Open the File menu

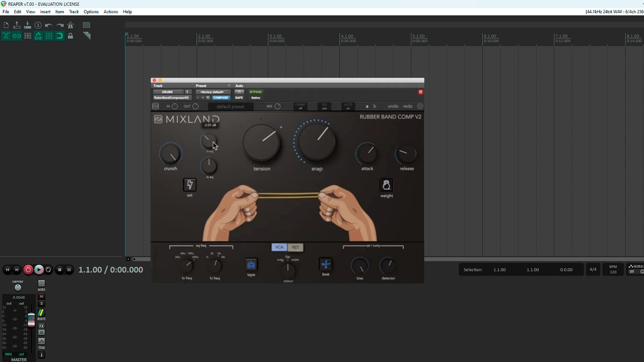tap(6, 12)
